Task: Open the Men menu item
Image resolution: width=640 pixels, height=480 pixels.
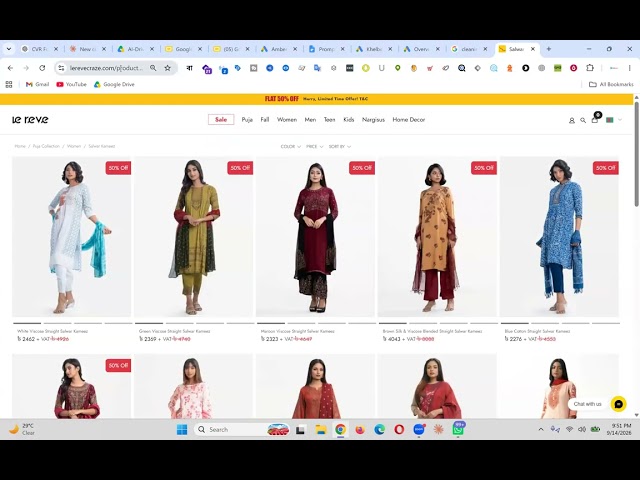Action: click(x=310, y=120)
